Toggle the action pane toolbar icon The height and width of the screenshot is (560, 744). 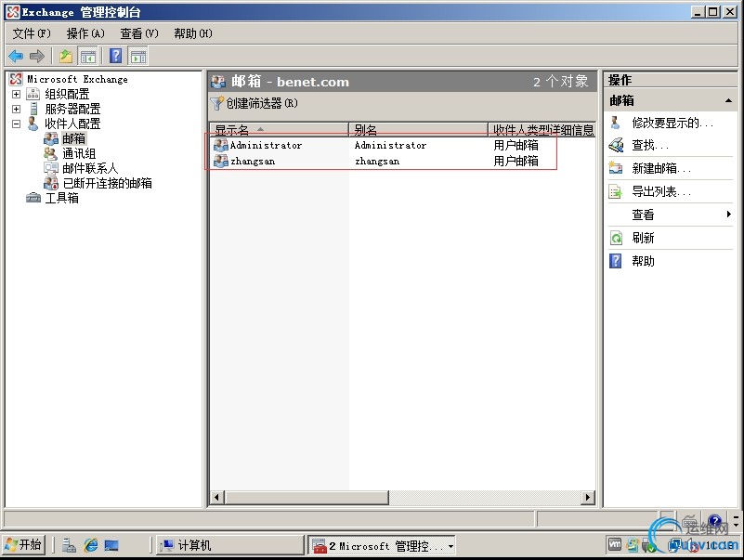point(138,57)
